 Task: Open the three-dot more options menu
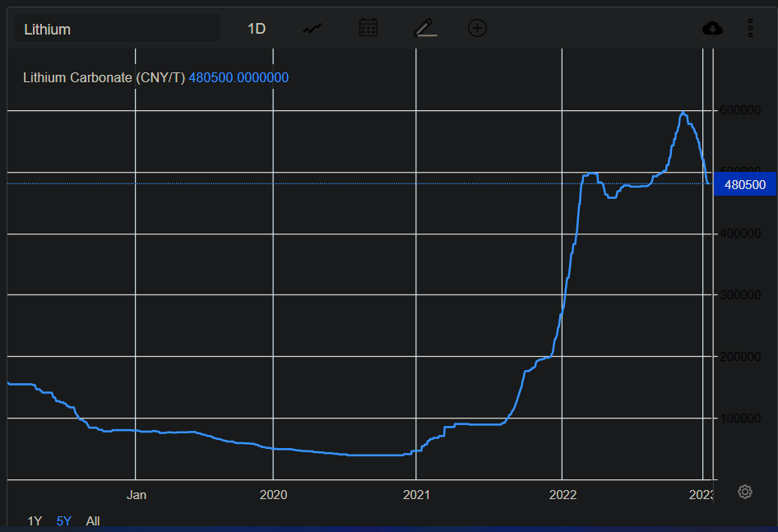[x=750, y=28]
